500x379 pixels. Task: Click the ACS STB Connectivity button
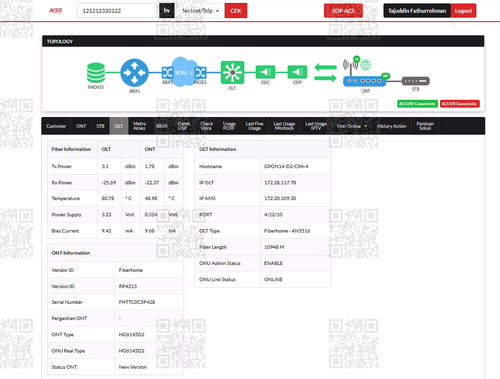(459, 104)
